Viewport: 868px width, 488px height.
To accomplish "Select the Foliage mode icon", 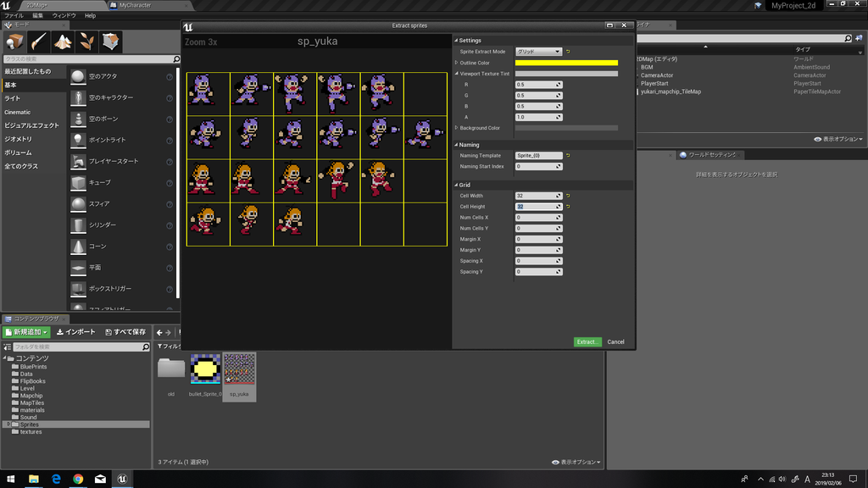I will (x=86, y=42).
